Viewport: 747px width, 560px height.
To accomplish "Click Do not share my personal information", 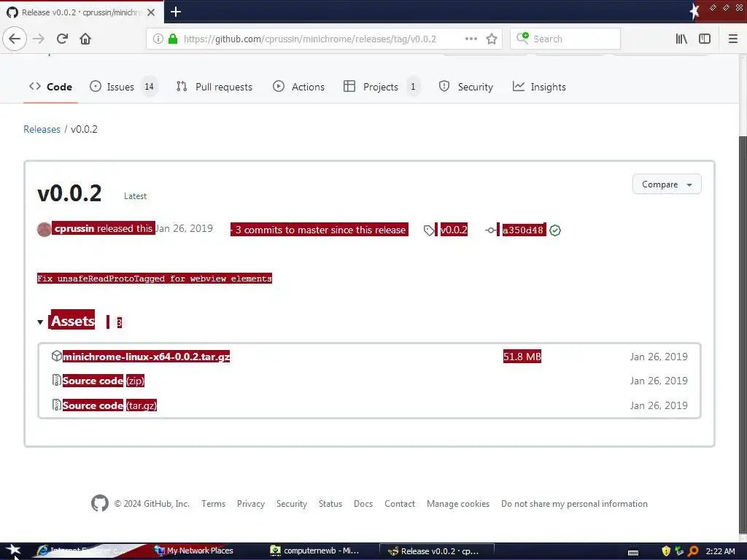I will coord(574,504).
